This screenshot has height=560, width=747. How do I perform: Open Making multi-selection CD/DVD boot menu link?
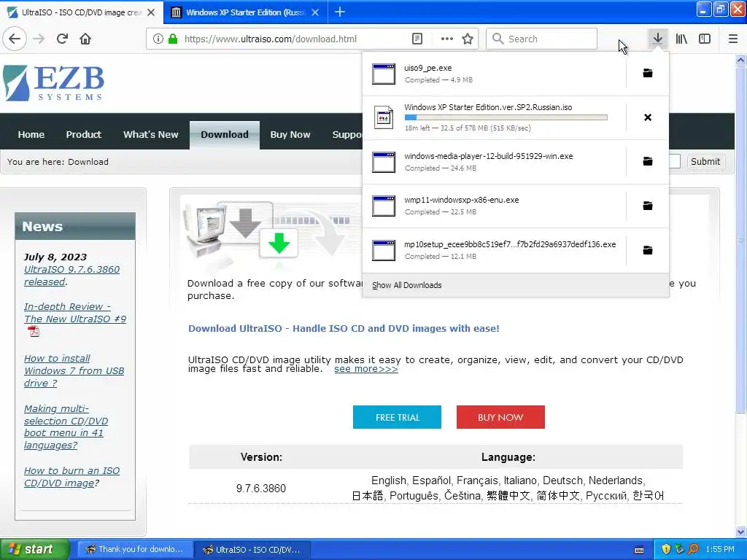[x=66, y=427]
